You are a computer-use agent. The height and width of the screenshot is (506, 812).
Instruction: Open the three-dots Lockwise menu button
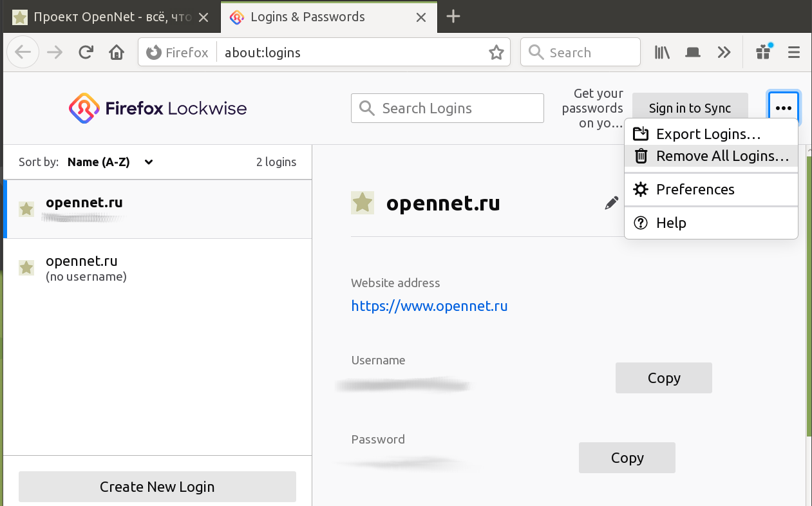click(783, 108)
